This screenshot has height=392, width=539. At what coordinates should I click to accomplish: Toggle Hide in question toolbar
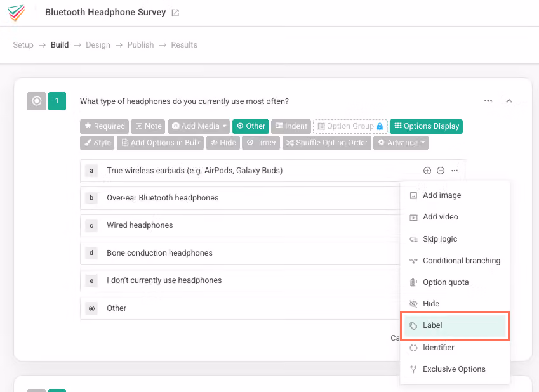223,143
